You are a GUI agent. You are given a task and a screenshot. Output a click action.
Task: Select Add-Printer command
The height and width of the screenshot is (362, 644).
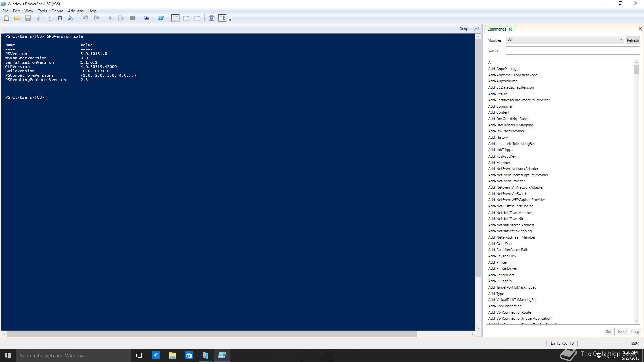[x=498, y=262]
